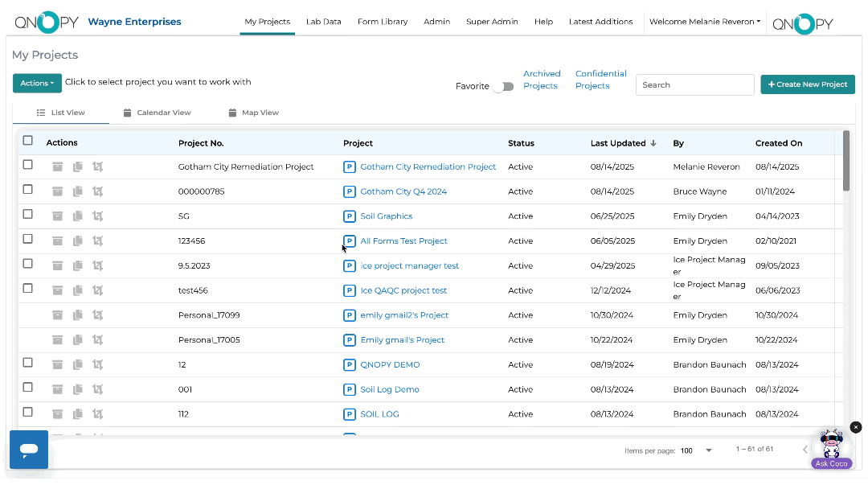Switch to List View tab

tap(61, 113)
